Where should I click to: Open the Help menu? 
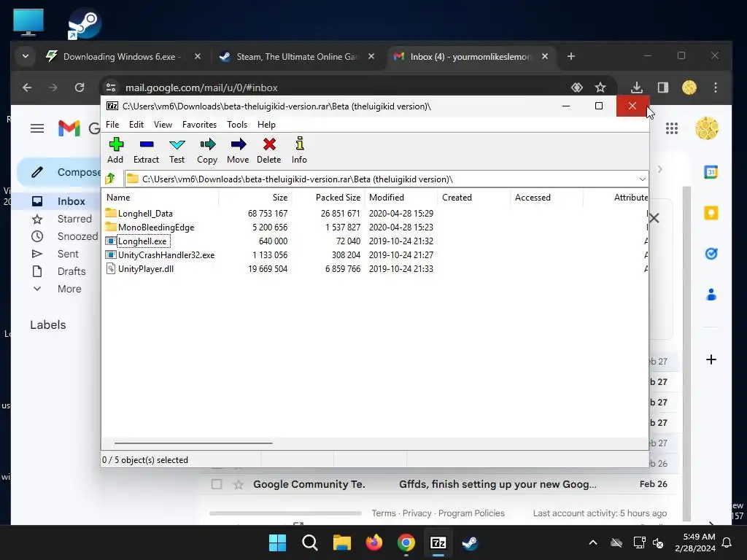point(267,124)
